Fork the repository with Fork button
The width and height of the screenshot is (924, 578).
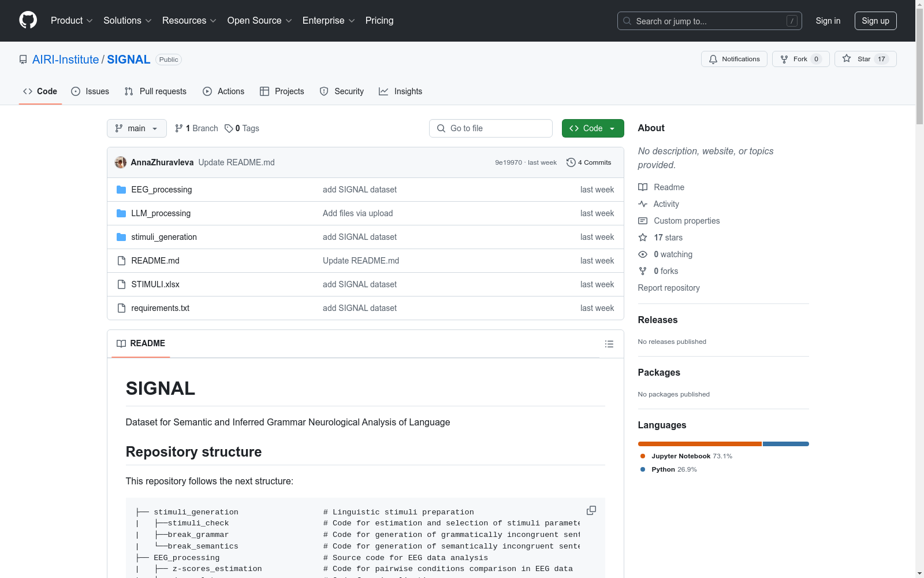point(800,59)
